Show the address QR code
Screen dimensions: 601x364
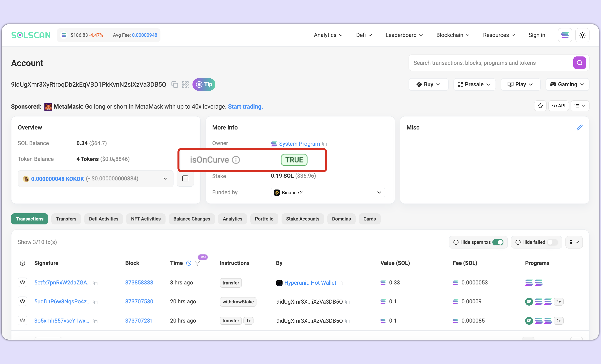click(185, 85)
